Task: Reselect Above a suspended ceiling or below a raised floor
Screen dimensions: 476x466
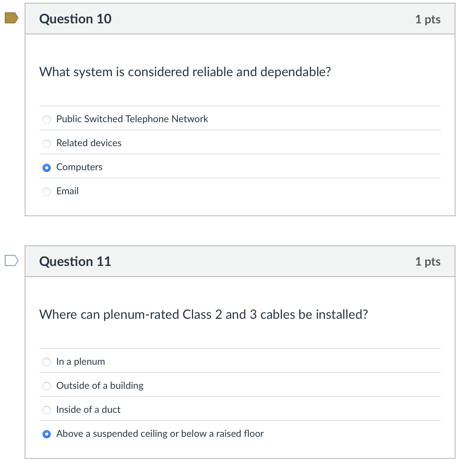Action: (47, 434)
